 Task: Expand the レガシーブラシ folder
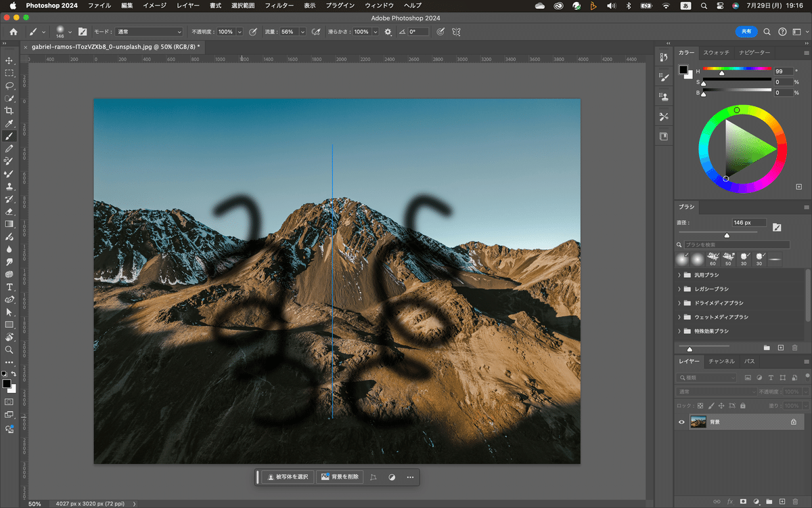[x=679, y=289]
